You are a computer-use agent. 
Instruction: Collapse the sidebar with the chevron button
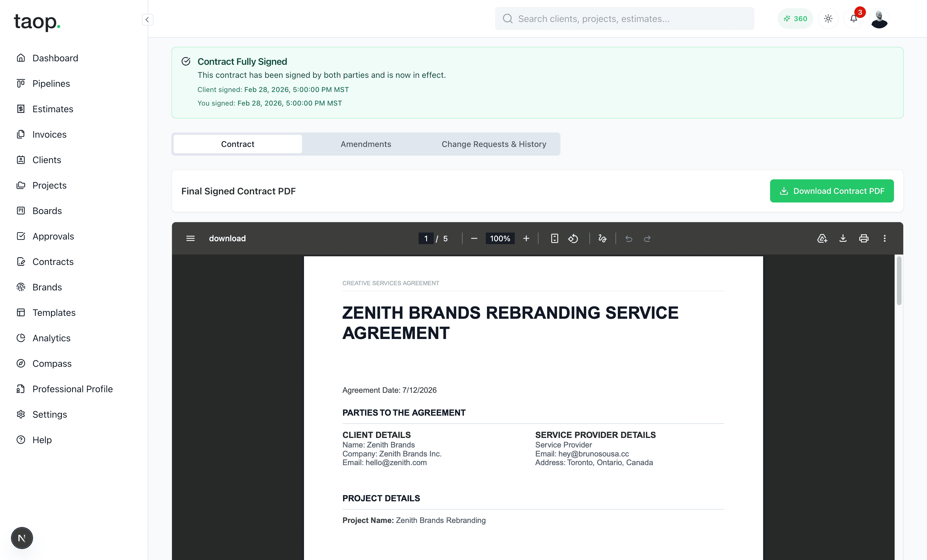pyautogui.click(x=147, y=20)
